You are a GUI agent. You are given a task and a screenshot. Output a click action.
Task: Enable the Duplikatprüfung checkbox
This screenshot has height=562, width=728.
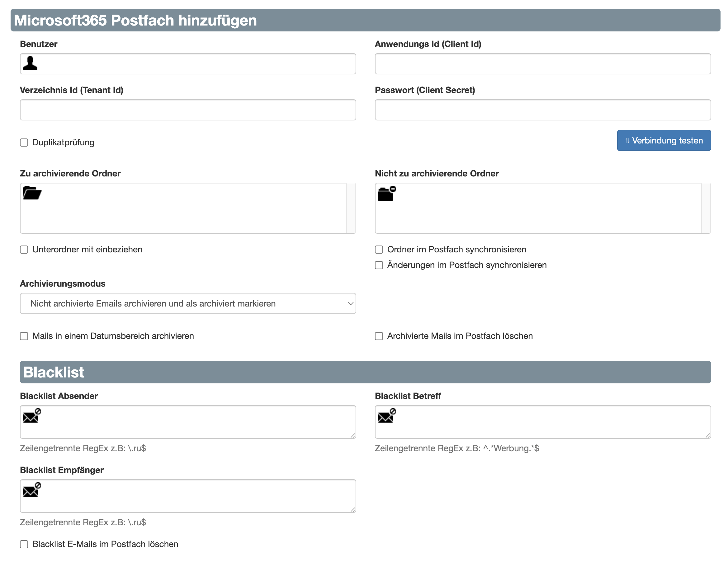click(x=24, y=143)
